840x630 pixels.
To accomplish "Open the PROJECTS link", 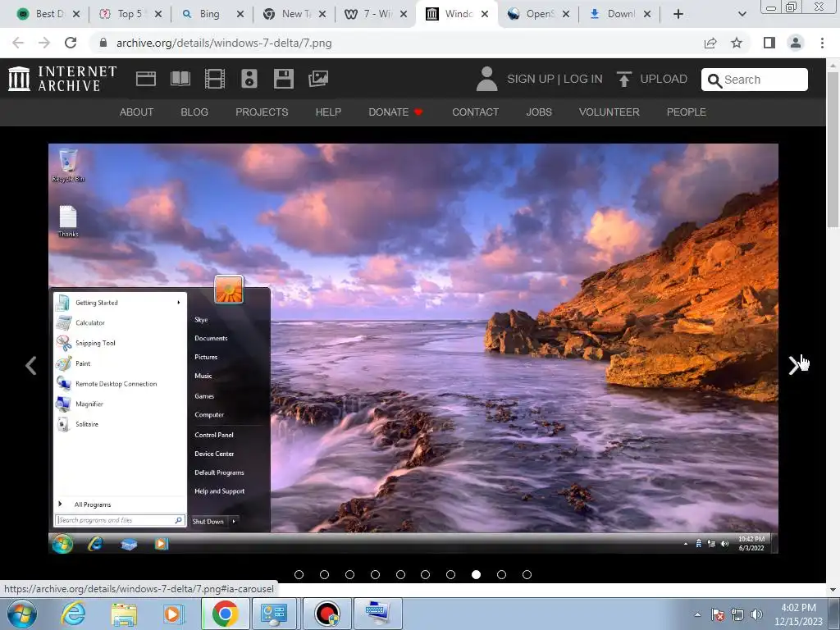I will (x=262, y=112).
